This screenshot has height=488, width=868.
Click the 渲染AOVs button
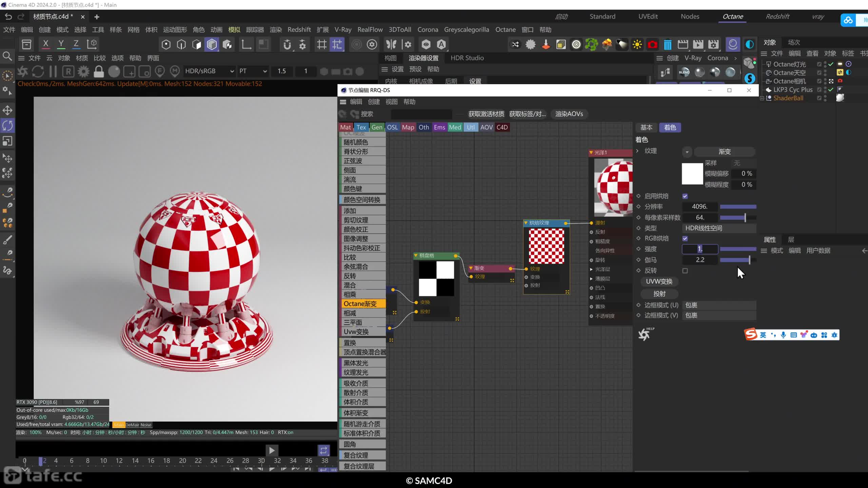[569, 114]
